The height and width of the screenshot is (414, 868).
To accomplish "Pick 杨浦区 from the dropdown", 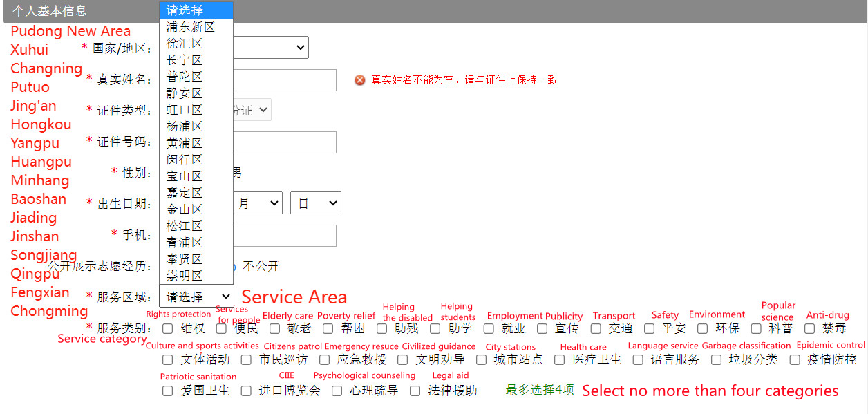I will pos(196,126).
